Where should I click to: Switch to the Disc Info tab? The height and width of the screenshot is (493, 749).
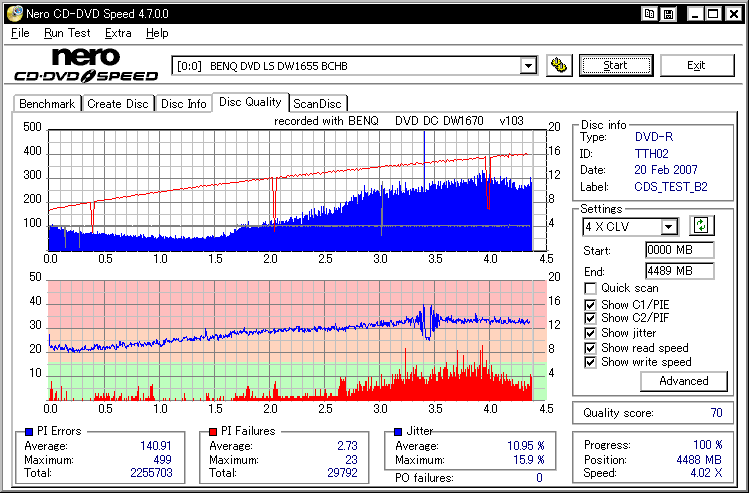coord(184,104)
